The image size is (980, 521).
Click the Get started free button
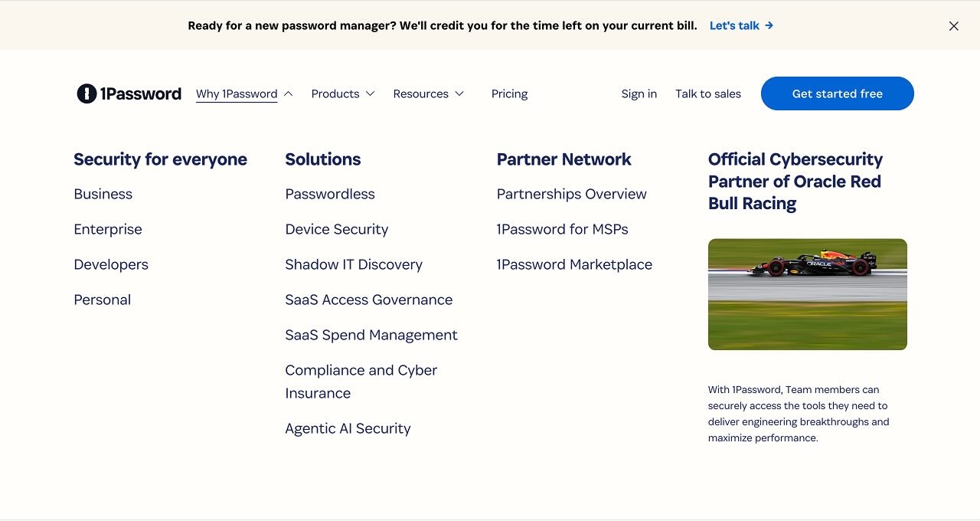(837, 93)
